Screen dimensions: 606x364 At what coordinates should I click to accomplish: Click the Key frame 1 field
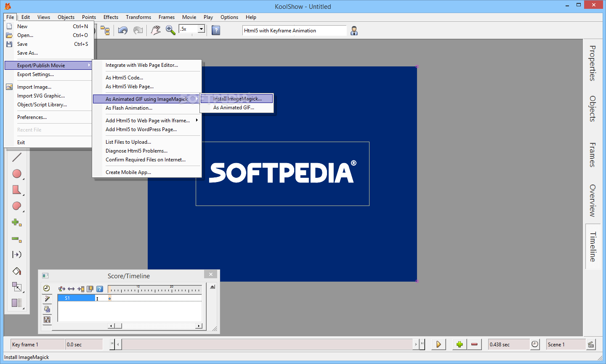pos(37,344)
